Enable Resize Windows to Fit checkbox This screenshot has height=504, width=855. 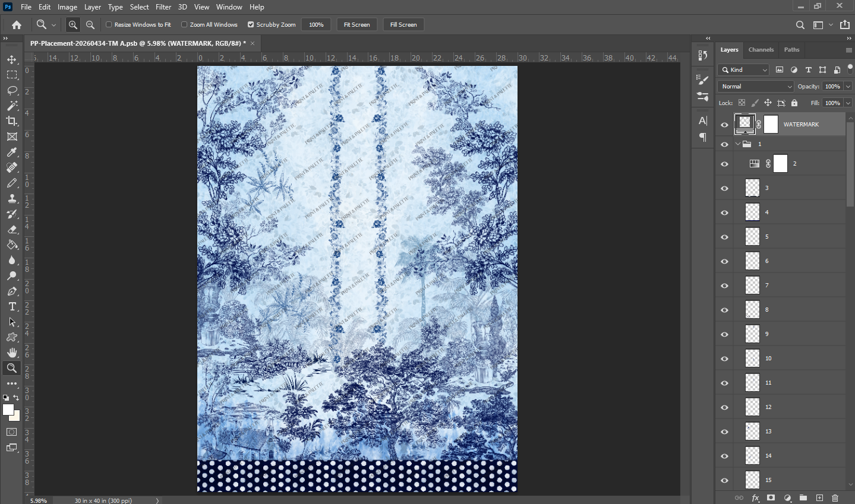pos(109,25)
